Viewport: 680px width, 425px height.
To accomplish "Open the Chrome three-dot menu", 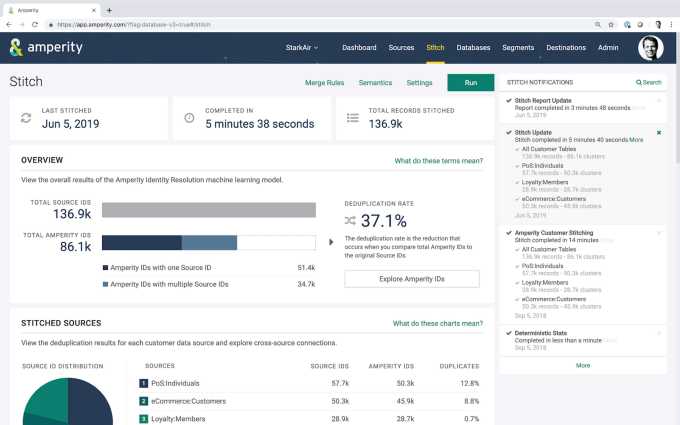I will coord(671,24).
